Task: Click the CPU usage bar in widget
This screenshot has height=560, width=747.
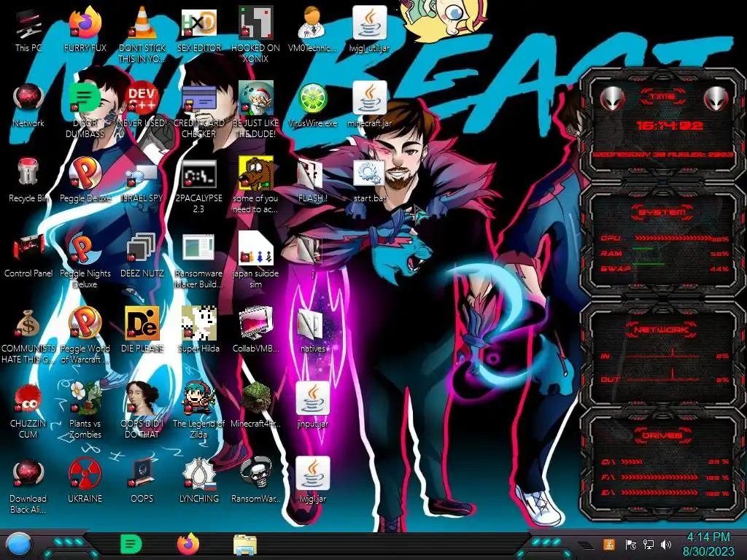Action: coord(672,238)
